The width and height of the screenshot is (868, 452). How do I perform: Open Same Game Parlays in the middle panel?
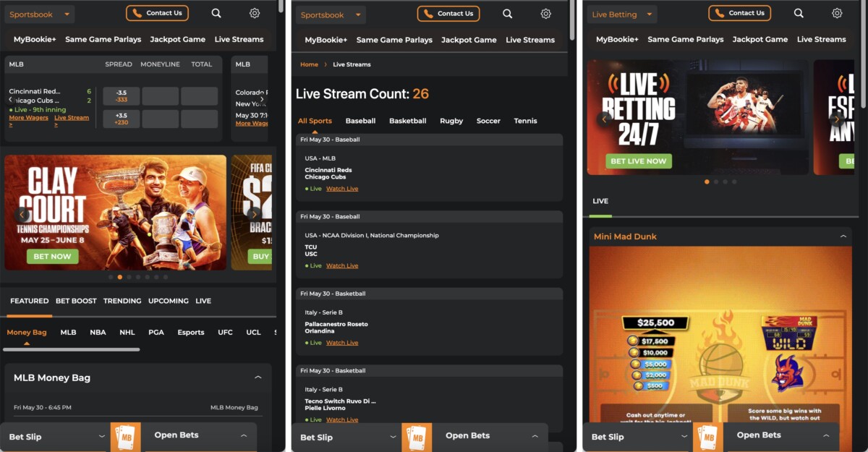394,40
